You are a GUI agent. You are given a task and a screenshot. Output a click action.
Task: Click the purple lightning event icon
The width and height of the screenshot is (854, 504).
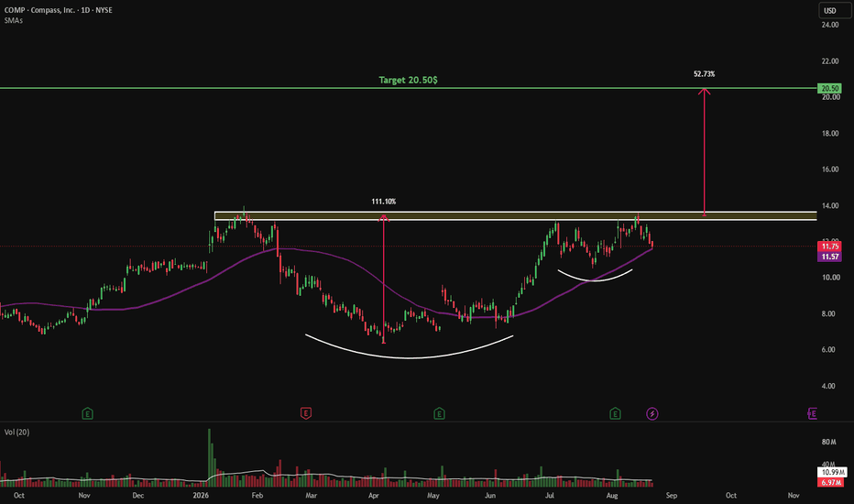coord(651,413)
